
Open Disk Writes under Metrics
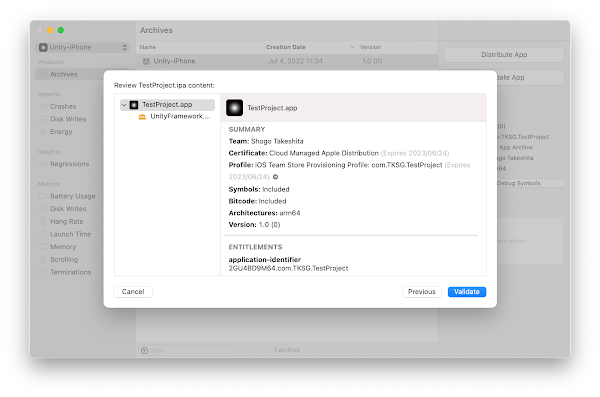tap(68, 209)
